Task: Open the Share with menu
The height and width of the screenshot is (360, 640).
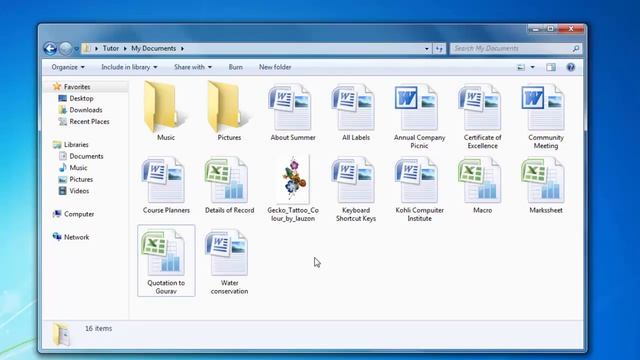Action: click(193, 67)
